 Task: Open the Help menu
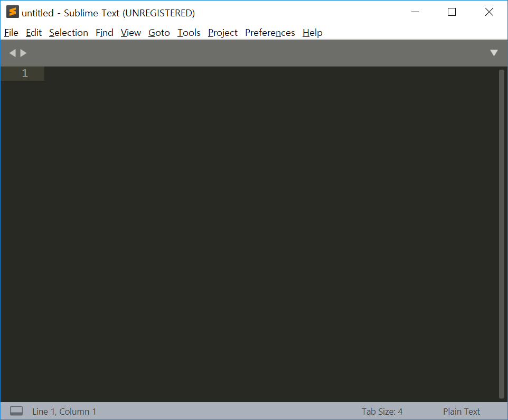click(x=312, y=33)
